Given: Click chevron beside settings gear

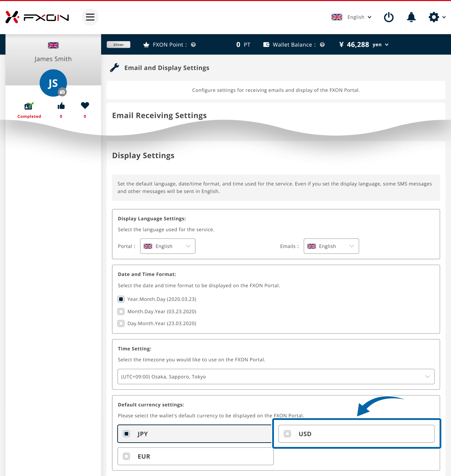Looking at the screenshot, I should coord(444,17).
